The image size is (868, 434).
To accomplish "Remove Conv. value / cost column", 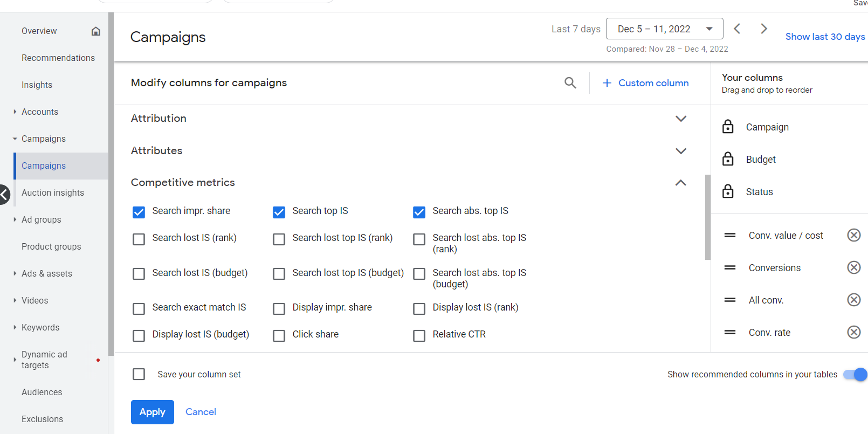I will tap(853, 235).
